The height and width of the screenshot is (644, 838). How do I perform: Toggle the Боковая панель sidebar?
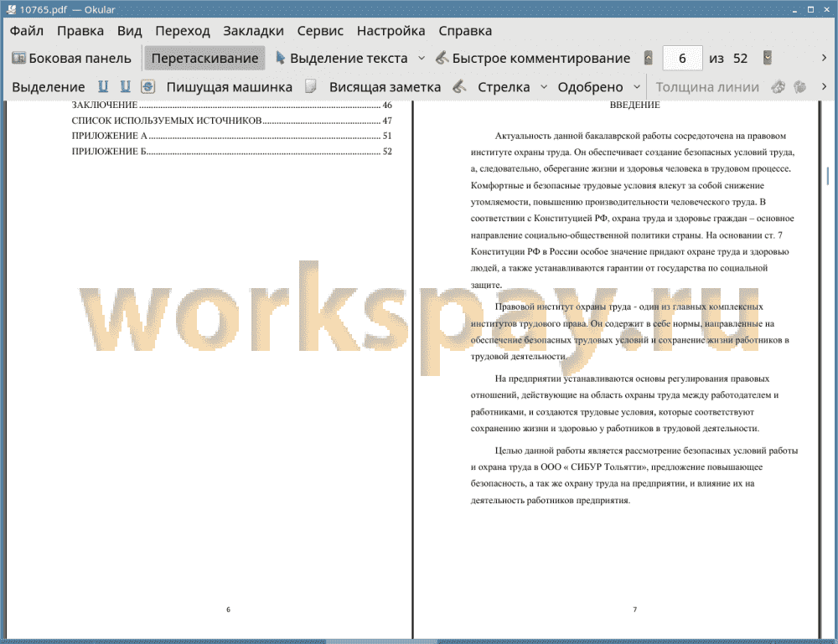(x=71, y=59)
